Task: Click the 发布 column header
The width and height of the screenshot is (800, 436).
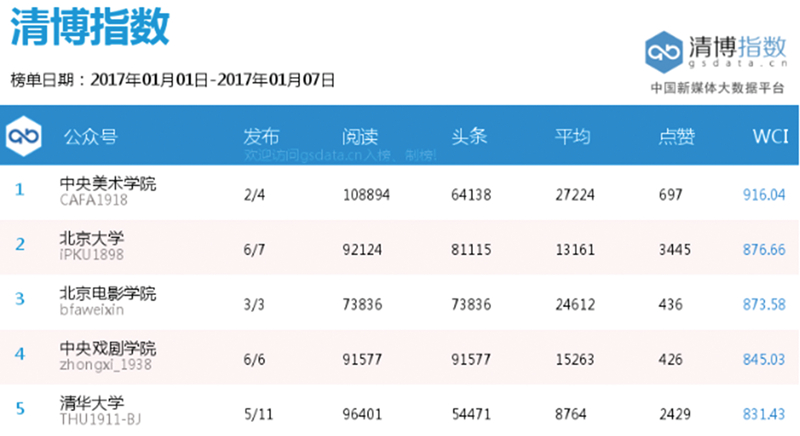Action: [x=261, y=136]
